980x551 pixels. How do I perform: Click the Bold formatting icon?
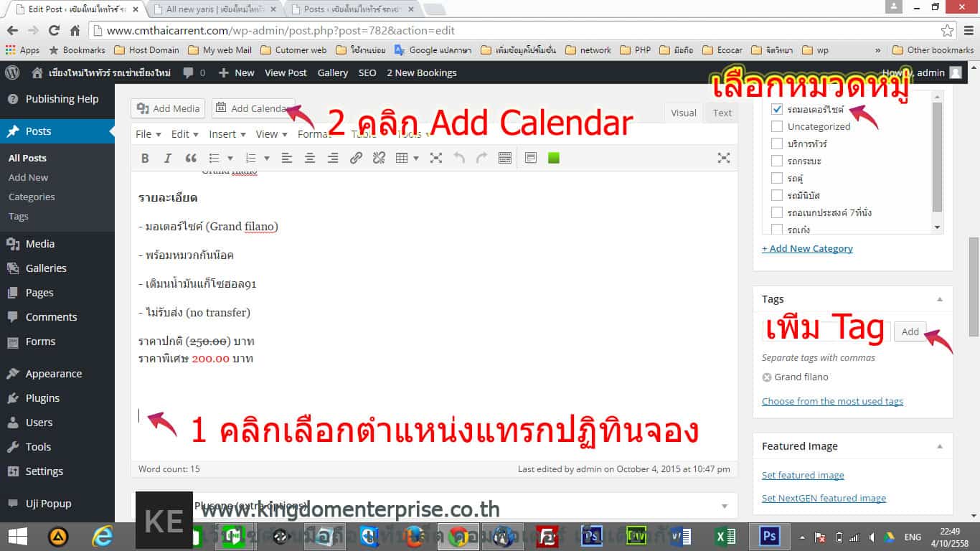145,159
